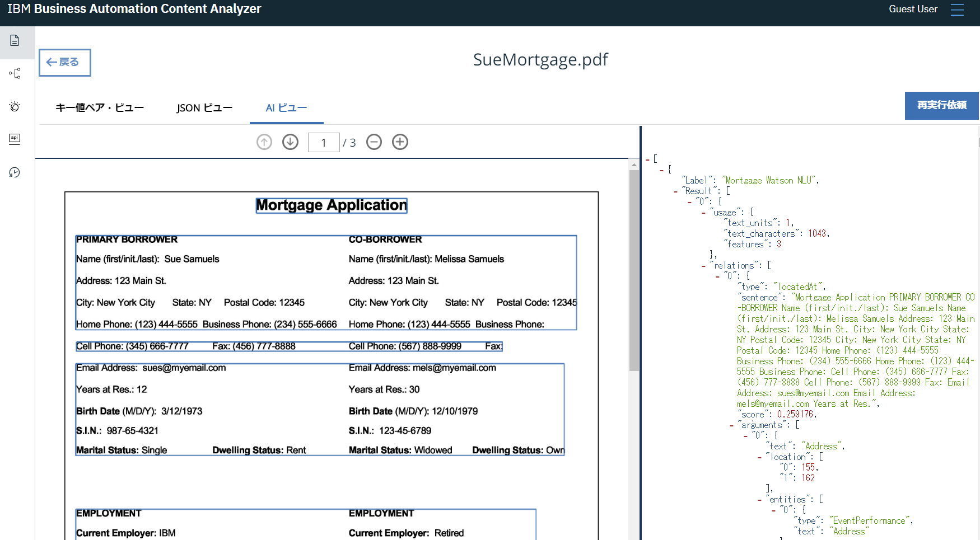Screen dimensions: 980x540
Task: Collapse the root JSON array bracket
Action: click(648, 159)
